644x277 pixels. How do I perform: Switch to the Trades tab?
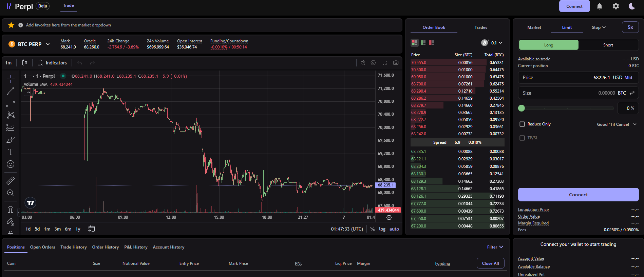(x=480, y=27)
